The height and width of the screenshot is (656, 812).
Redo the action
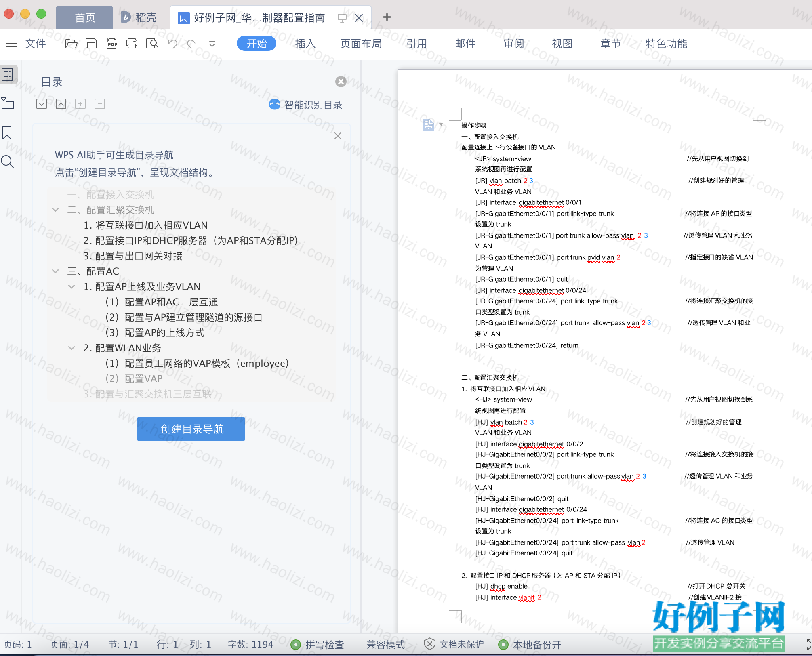[192, 43]
